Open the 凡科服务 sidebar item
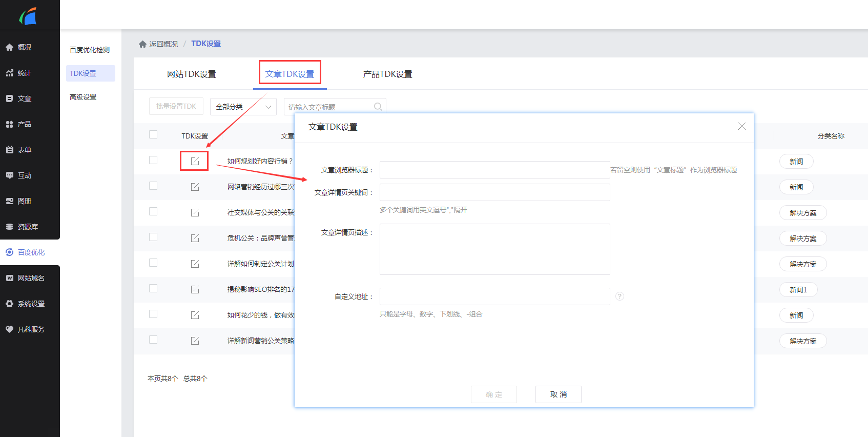Image resolution: width=868 pixels, height=437 pixels. (x=30, y=329)
